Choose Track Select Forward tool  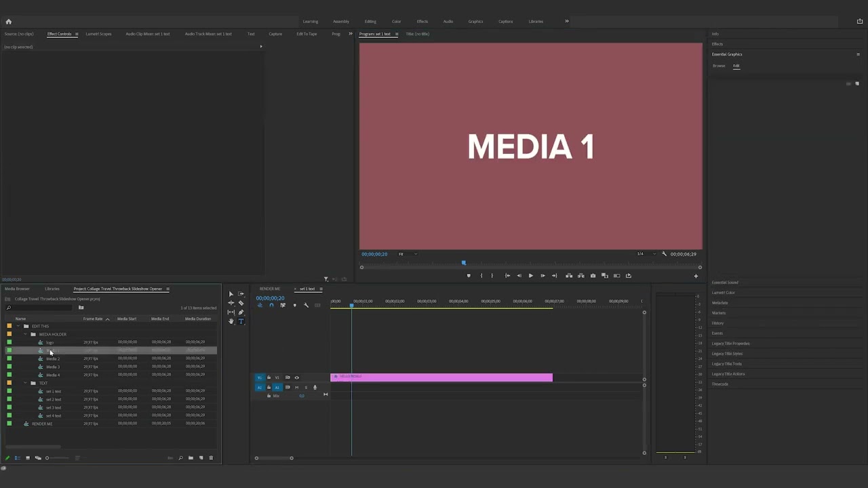[241, 294]
